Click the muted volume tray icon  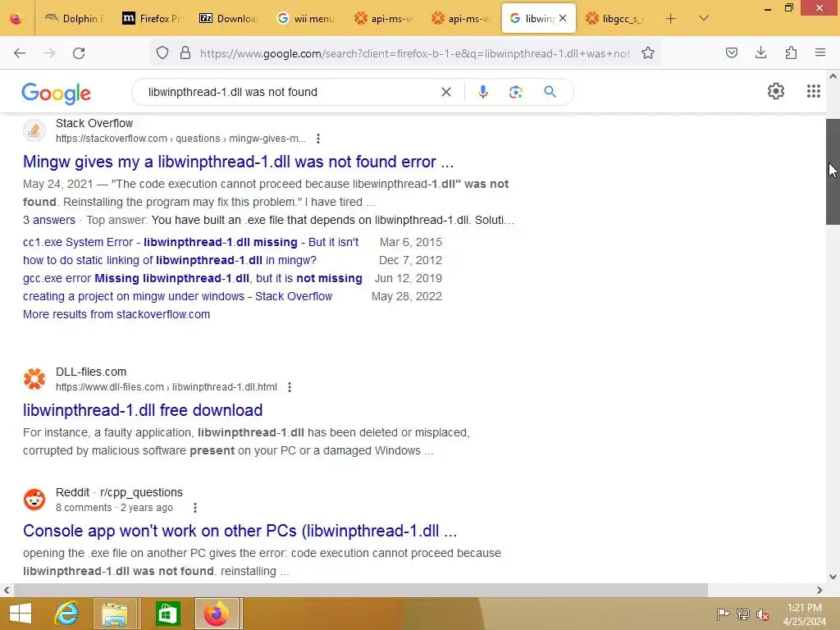[763, 614]
